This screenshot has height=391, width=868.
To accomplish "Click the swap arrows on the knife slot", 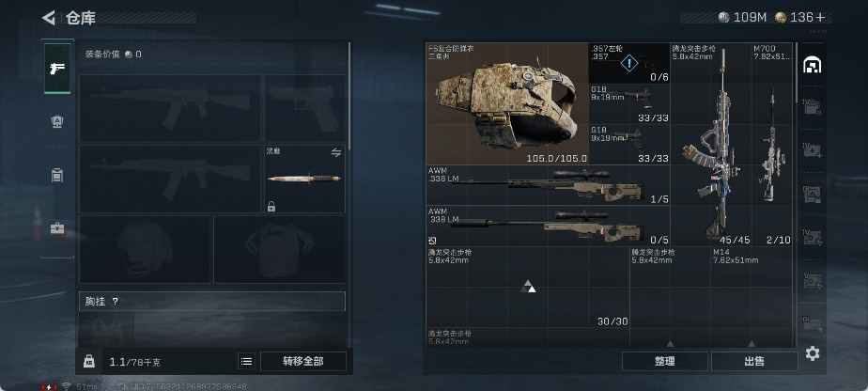I will 336,153.
